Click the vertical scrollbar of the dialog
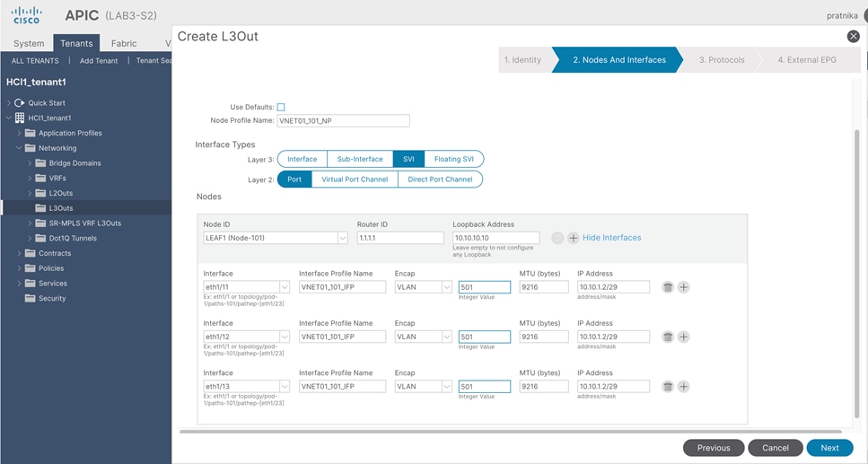The height and width of the screenshot is (464, 868). tap(857, 274)
